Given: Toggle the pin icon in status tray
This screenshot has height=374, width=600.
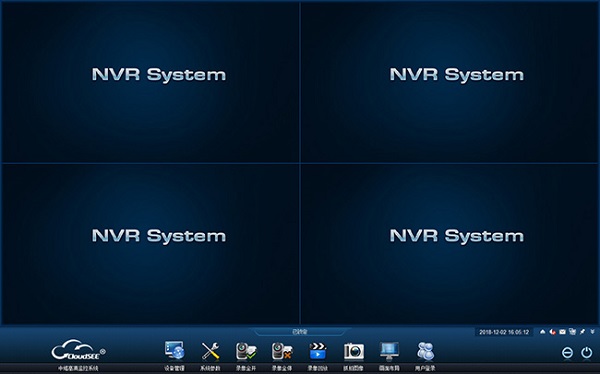Looking at the screenshot, I should [582, 332].
